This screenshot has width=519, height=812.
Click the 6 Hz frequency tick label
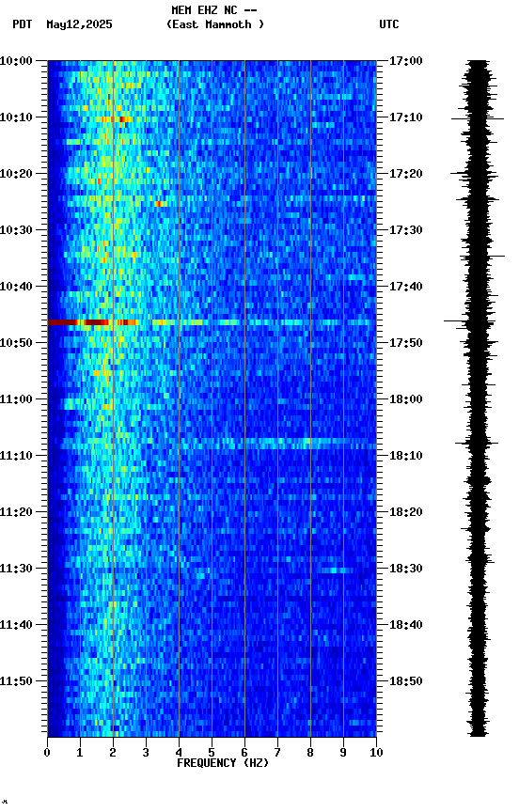pos(244,753)
